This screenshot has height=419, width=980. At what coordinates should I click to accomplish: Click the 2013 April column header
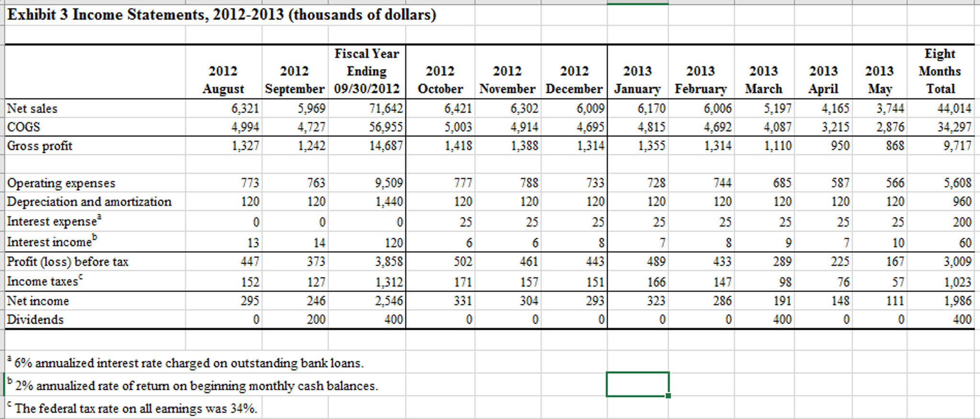tap(823, 80)
